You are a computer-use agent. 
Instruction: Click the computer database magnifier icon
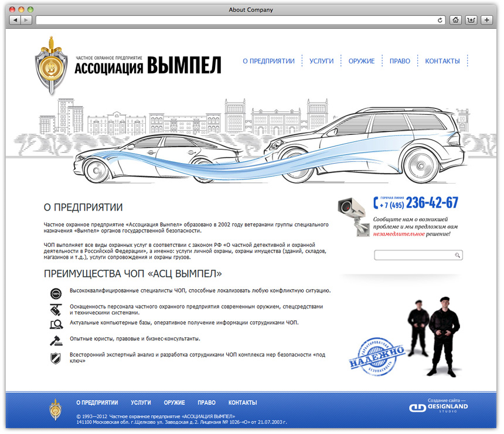click(x=56, y=324)
